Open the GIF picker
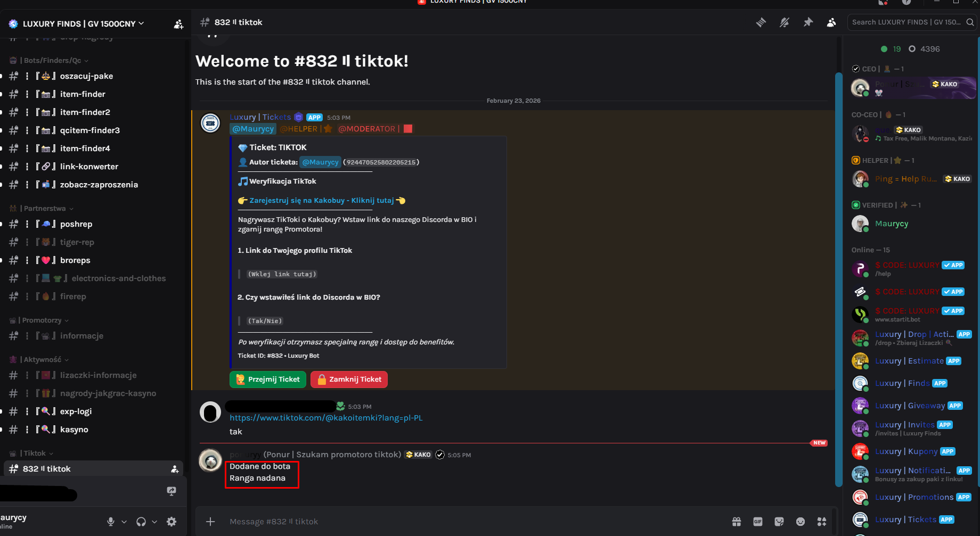Viewport: 980px width, 536px height. coord(758,522)
